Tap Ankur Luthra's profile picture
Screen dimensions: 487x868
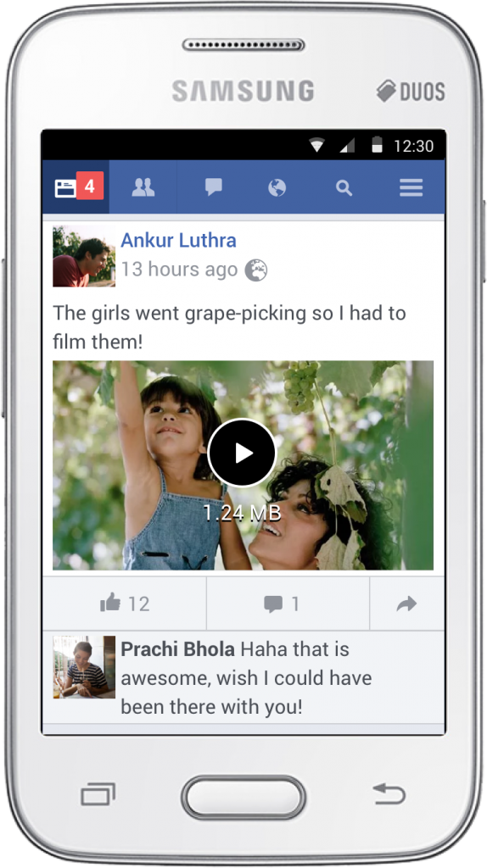coord(84,256)
